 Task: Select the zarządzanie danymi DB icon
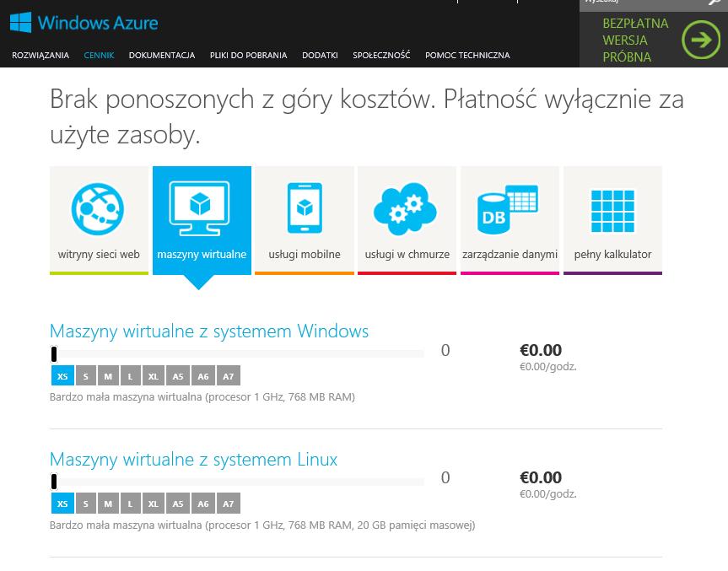click(508, 209)
